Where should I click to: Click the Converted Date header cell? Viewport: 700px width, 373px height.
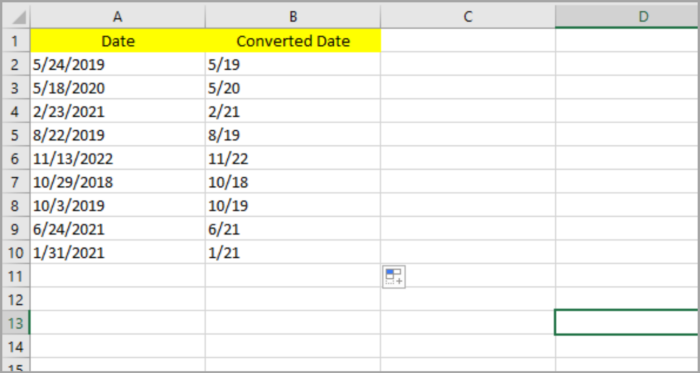tap(293, 41)
